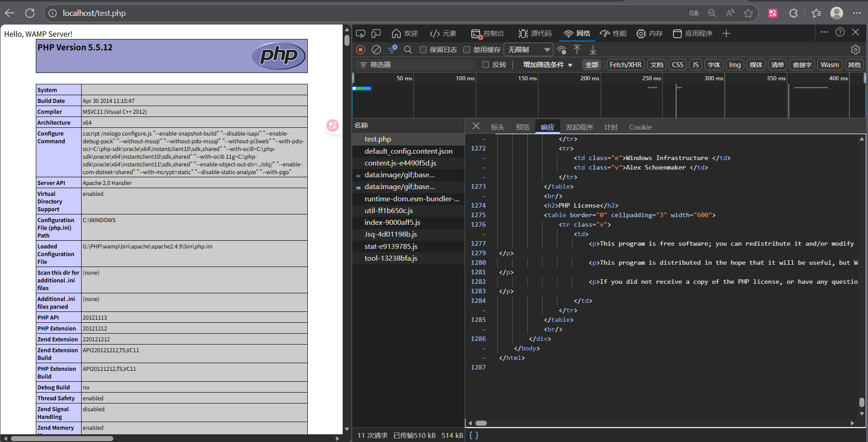
Task: Switch to the 性能 tab in DevTools
Action: point(613,34)
